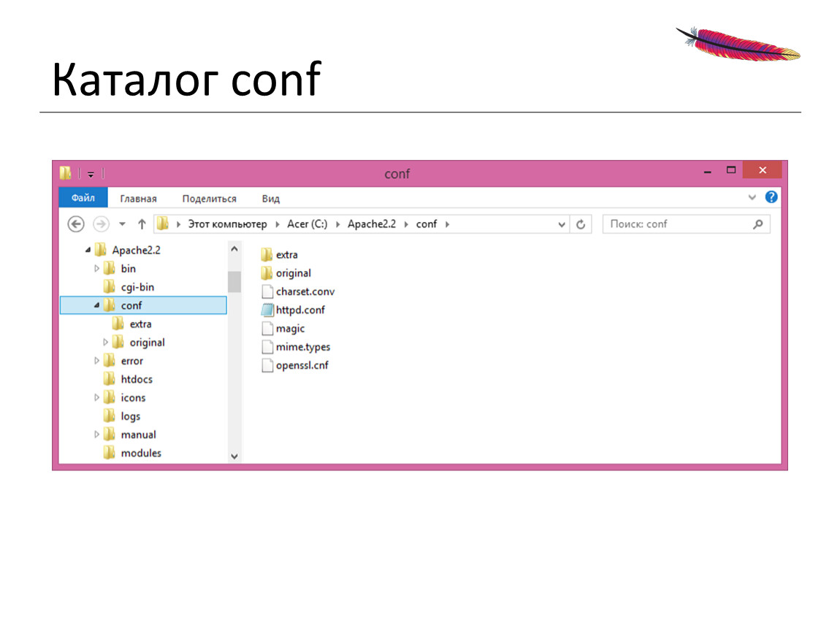The image size is (840, 631).
Task: Collapse the conf folder tree node
Action: coord(97,305)
